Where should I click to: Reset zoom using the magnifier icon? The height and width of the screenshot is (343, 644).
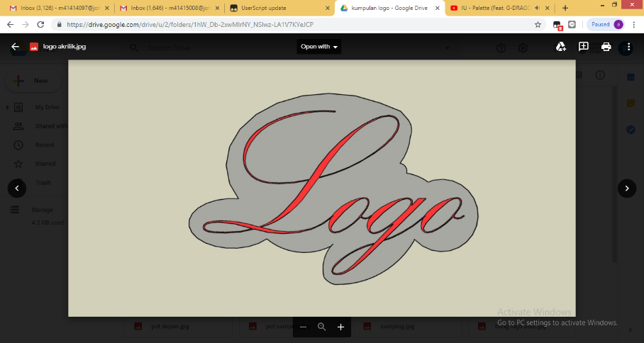[321, 327]
